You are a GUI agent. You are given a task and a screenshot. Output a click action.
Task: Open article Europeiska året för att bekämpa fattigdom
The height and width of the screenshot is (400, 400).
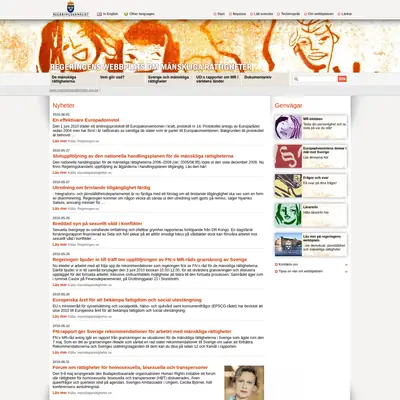coord(127,300)
